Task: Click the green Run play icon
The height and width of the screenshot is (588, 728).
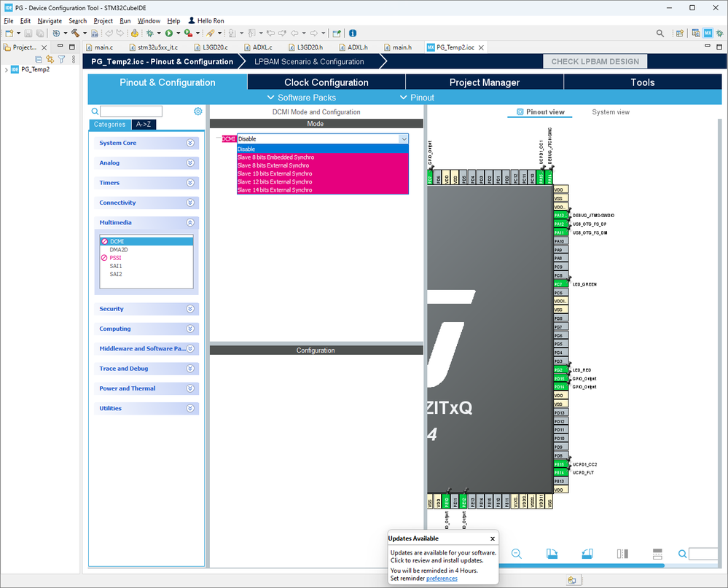Action: 169,33
